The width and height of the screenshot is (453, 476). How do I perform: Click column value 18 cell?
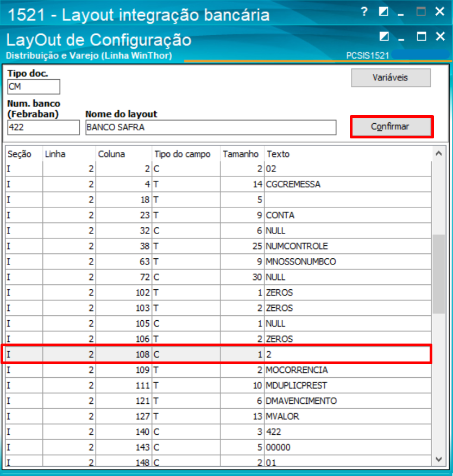pyautogui.click(x=124, y=200)
